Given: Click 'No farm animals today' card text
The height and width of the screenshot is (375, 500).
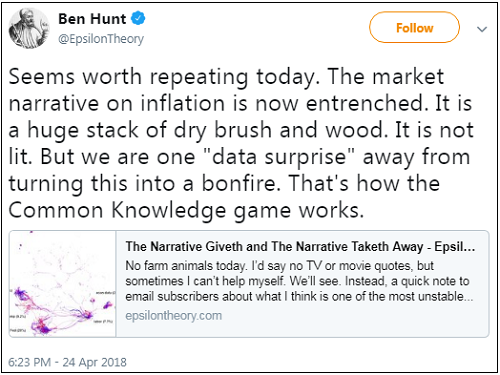Looking at the screenshot, I should pyautogui.click(x=185, y=266).
